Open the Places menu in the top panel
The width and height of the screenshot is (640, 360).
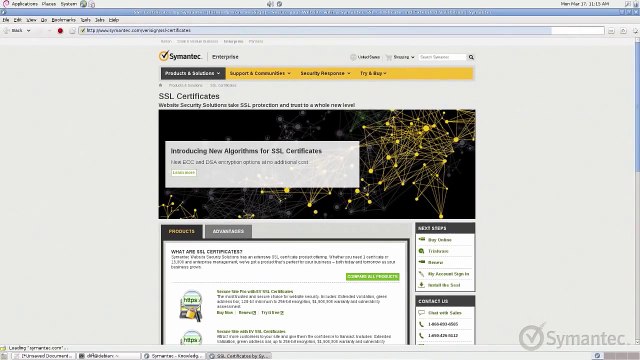49,4
